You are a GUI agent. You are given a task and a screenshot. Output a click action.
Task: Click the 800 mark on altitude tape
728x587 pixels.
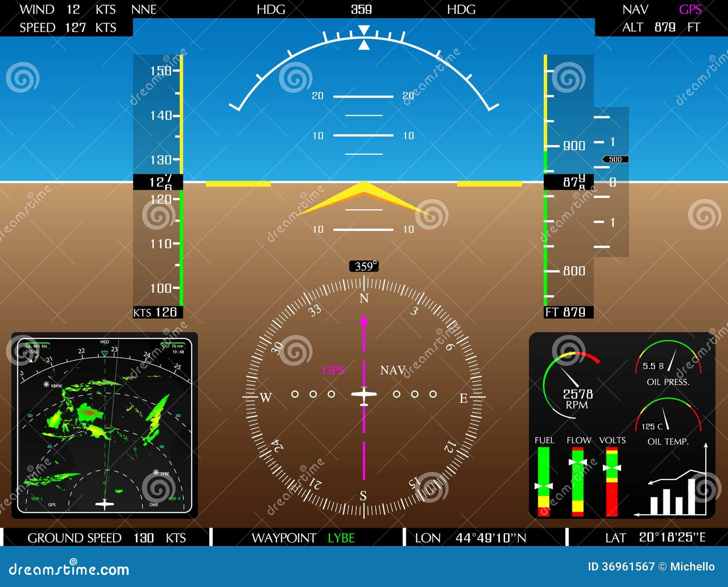pyautogui.click(x=574, y=271)
